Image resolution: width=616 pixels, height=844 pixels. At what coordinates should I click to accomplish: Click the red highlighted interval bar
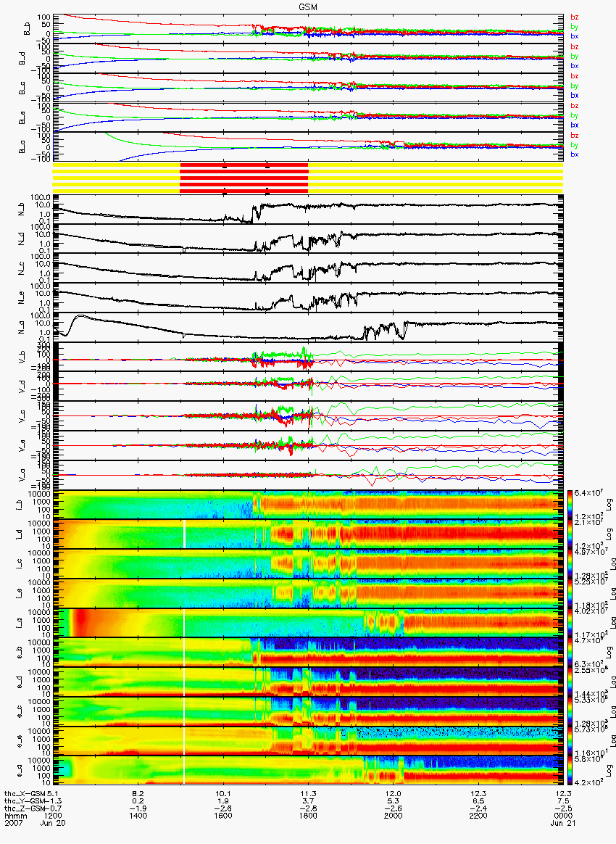(244, 178)
